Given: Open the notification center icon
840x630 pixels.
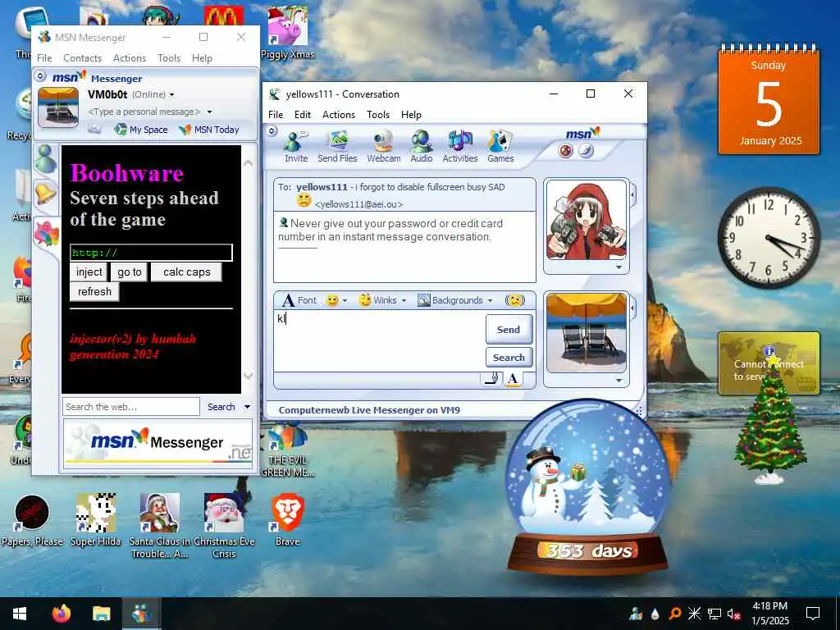Looking at the screenshot, I should click(x=813, y=614).
